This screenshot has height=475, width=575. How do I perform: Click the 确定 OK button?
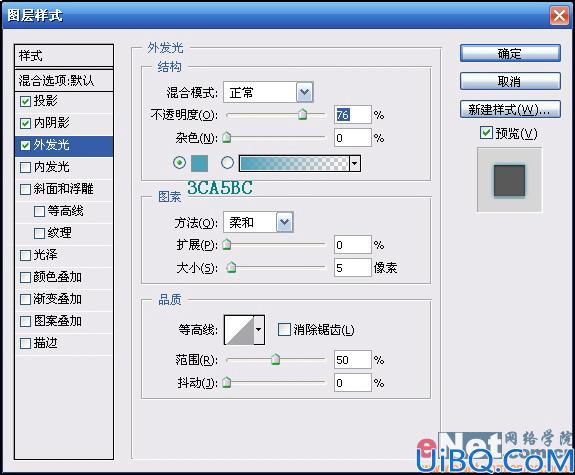click(x=510, y=54)
